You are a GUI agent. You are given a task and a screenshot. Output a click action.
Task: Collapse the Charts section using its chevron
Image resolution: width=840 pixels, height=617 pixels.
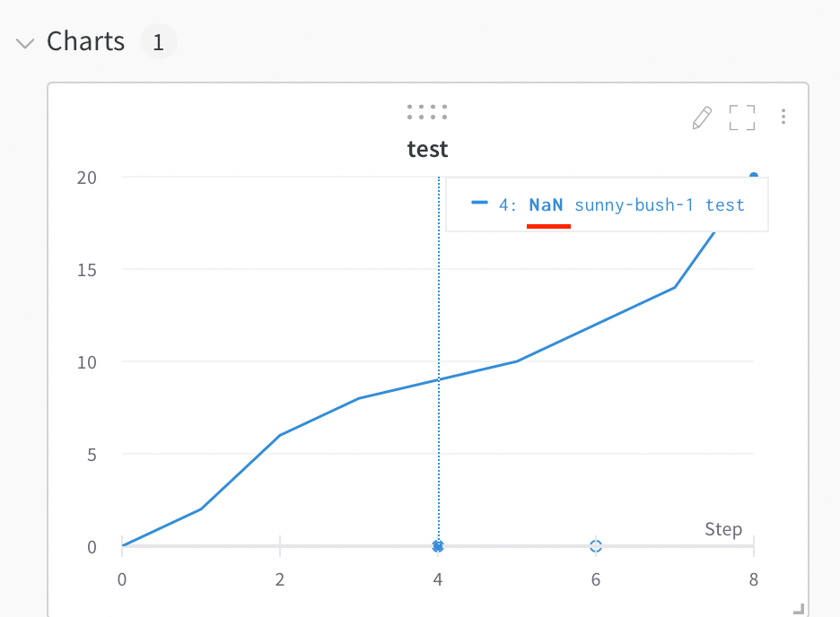[x=24, y=42]
